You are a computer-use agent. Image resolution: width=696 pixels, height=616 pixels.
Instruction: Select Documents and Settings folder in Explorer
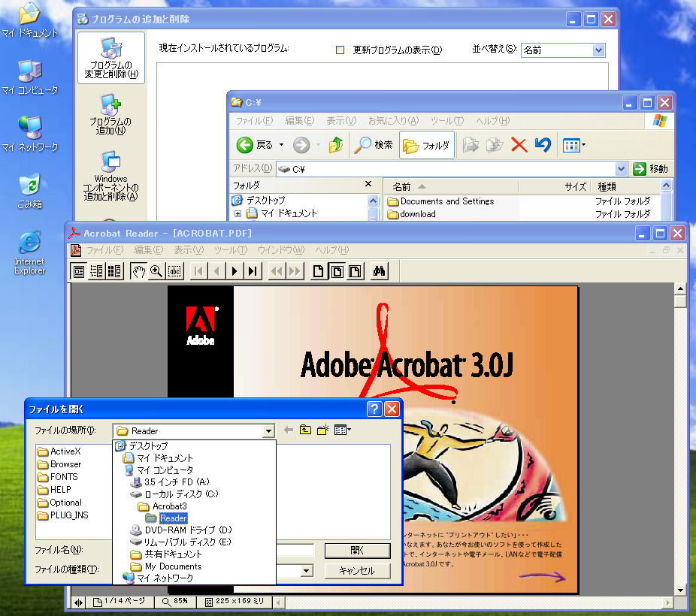440,201
